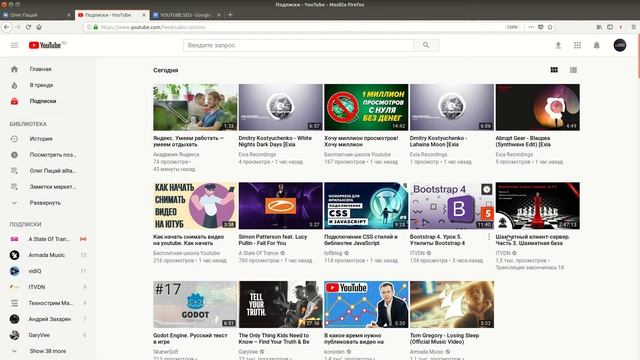Open the YouTube apps grid icon
This screenshot has width=640, height=360.
coord(577,45)
